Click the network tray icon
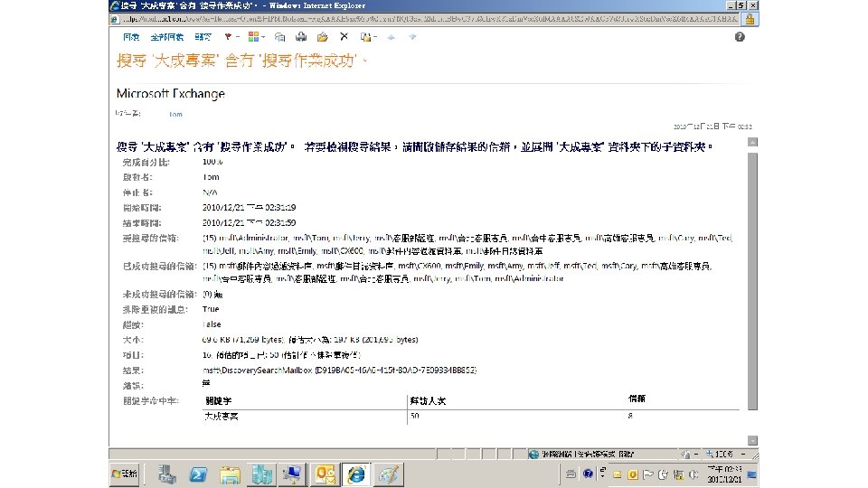Screen dimensions: 868x488 [678, 474]
